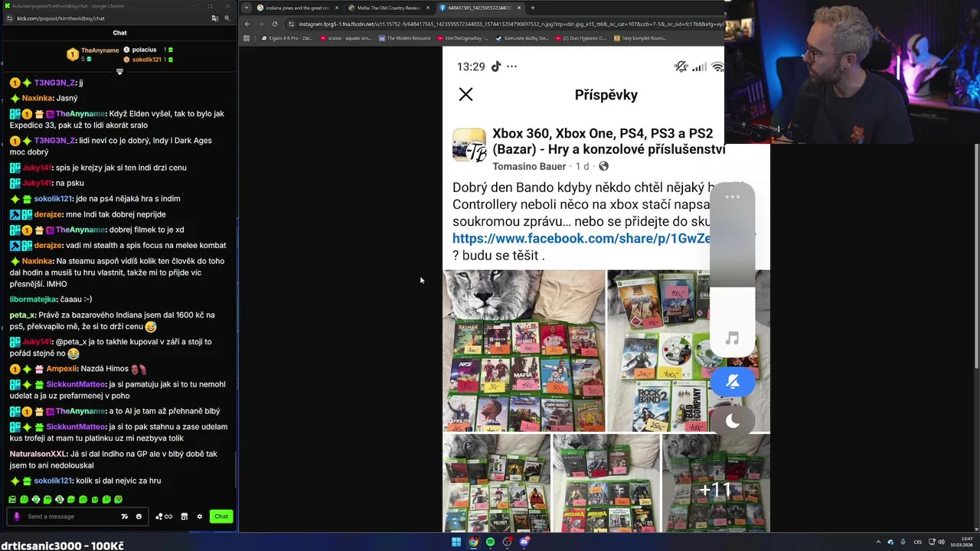The width and height of the screenshot is (980, 551).
Task: Open the tab search dropdown chevron
Action: [x=247, y=8]
